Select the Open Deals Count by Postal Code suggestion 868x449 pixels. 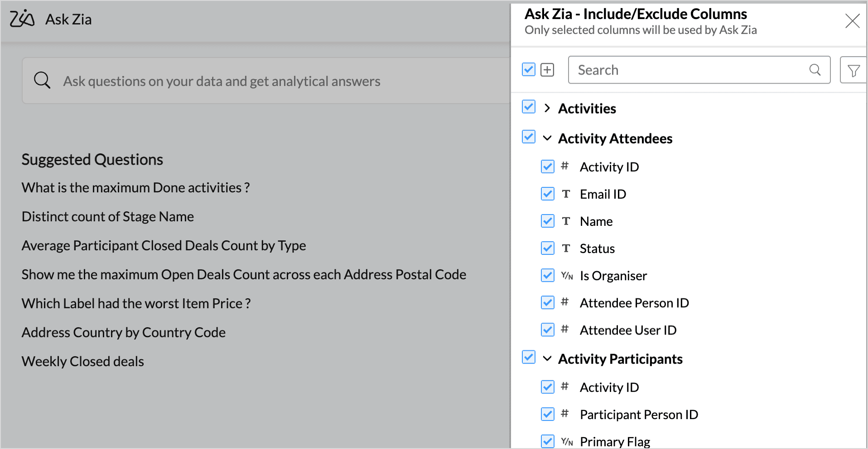pos(244,274)
